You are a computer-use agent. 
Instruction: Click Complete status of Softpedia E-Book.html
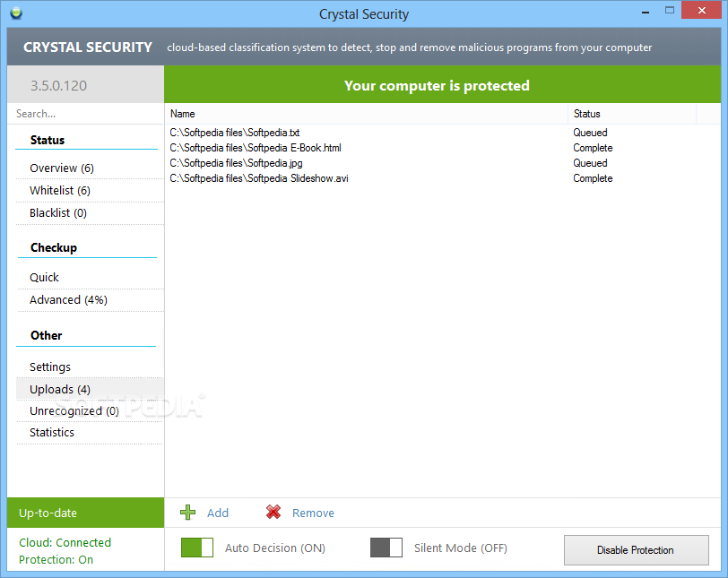593,148
